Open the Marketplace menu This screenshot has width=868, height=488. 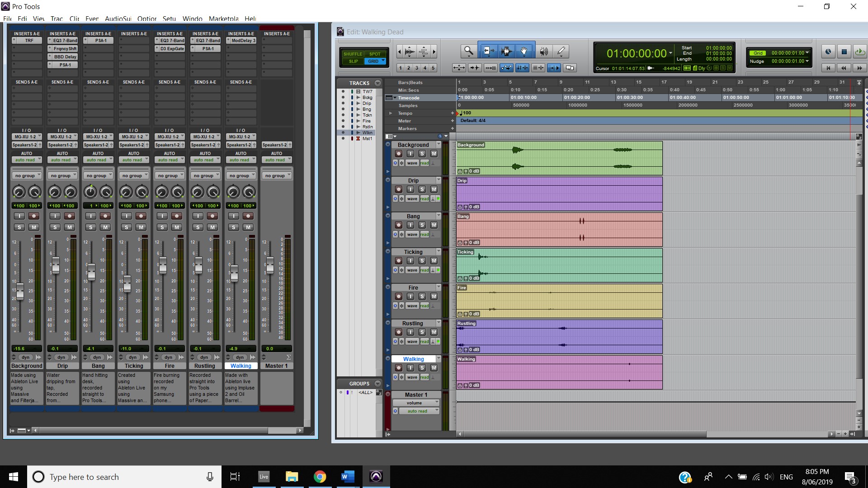(223, 19)
